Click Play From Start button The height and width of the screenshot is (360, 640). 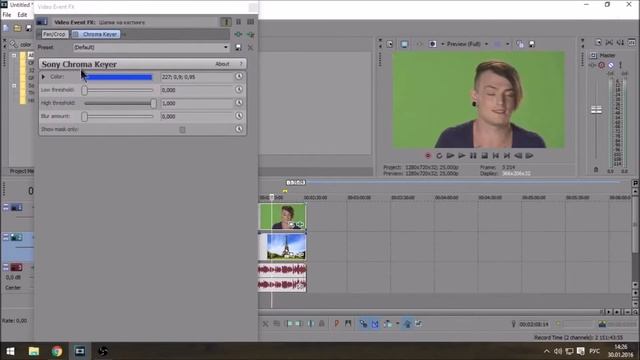pyautogui.click(x=451, y=156)
